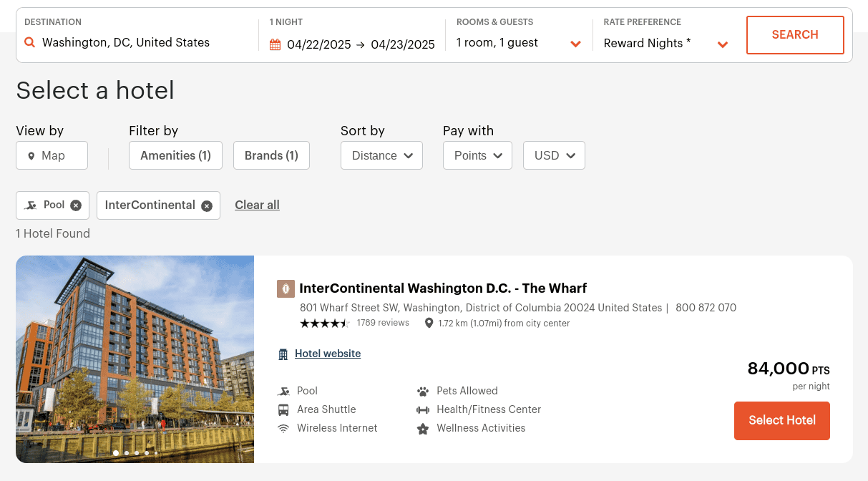Click the Health/Fitness Center dumbbell icon
Image resolution: width=868 pixels, height=481 pixels.
[x=423, y=410]
